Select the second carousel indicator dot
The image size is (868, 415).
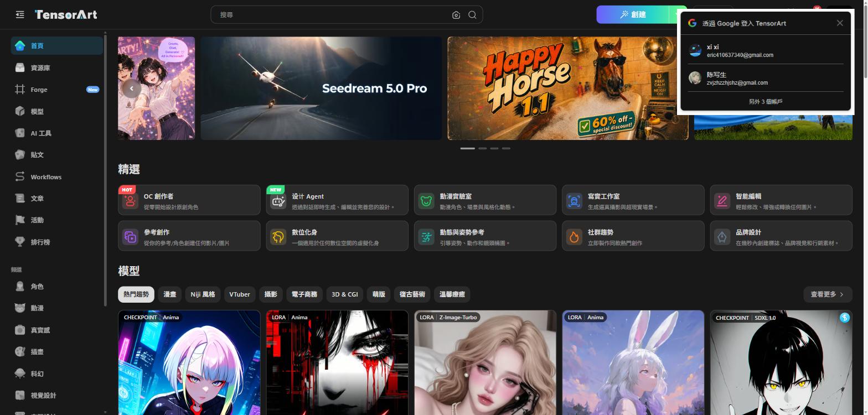coord(483,148)
